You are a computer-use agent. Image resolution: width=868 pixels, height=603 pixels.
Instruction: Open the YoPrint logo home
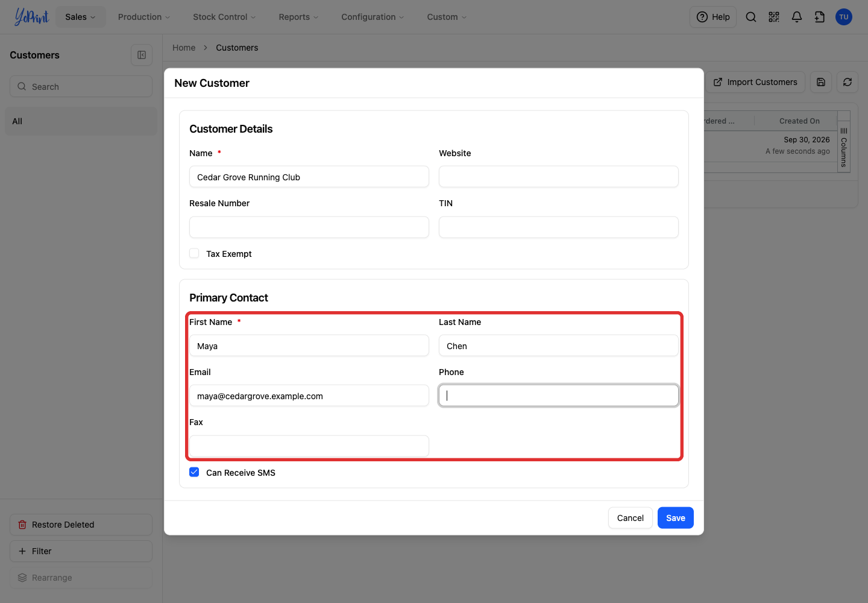(31, 17)
